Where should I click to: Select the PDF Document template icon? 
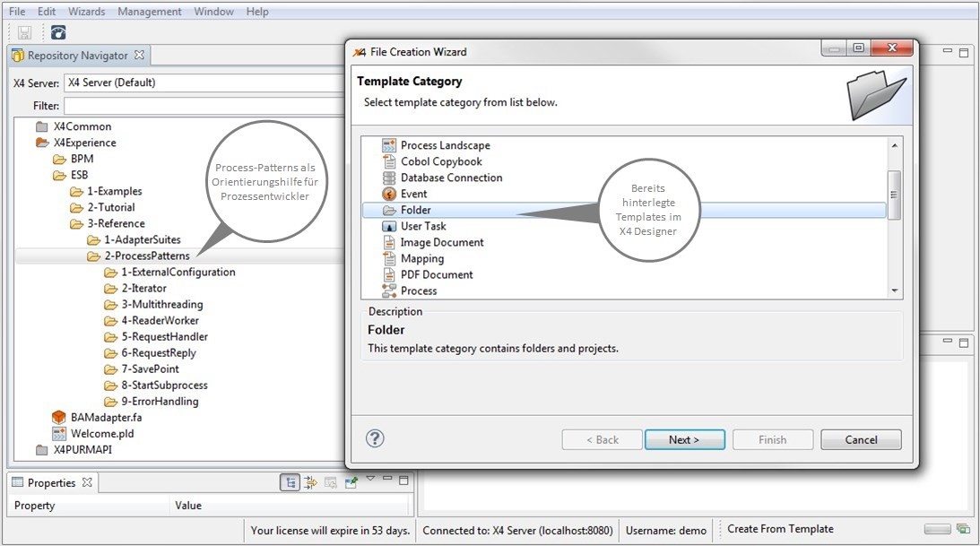pos(389,274)
